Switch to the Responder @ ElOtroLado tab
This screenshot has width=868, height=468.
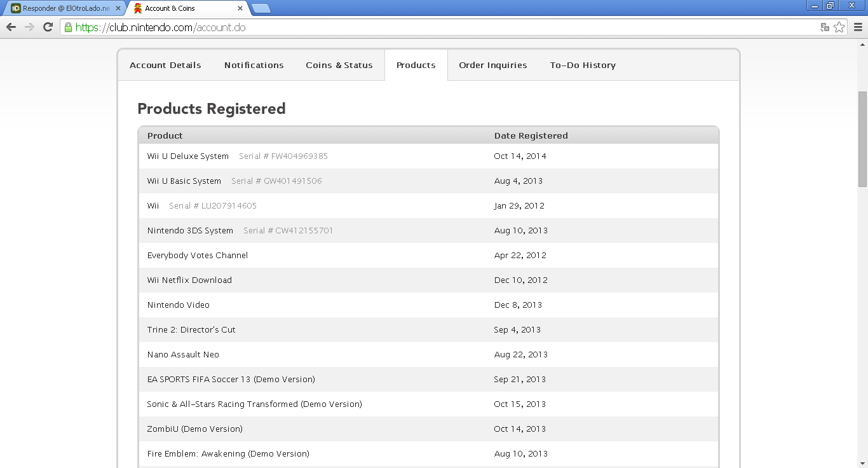pyautogui.click(x=65, y=8)
